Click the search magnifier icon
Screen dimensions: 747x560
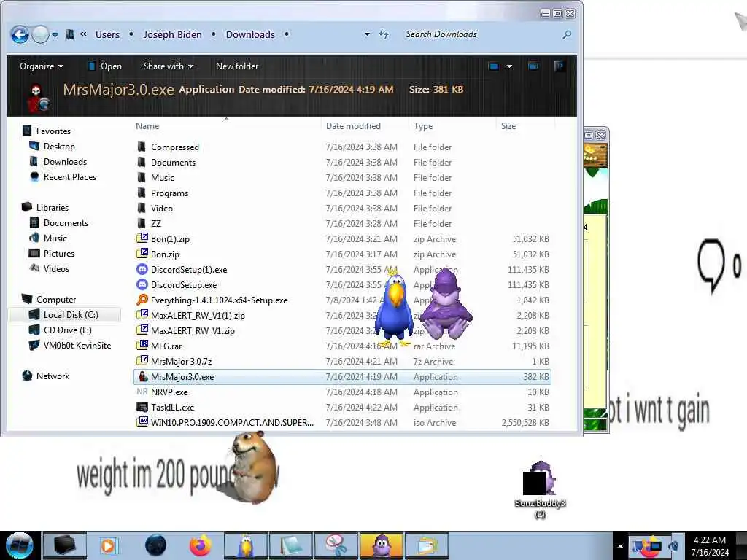point(566,34)
